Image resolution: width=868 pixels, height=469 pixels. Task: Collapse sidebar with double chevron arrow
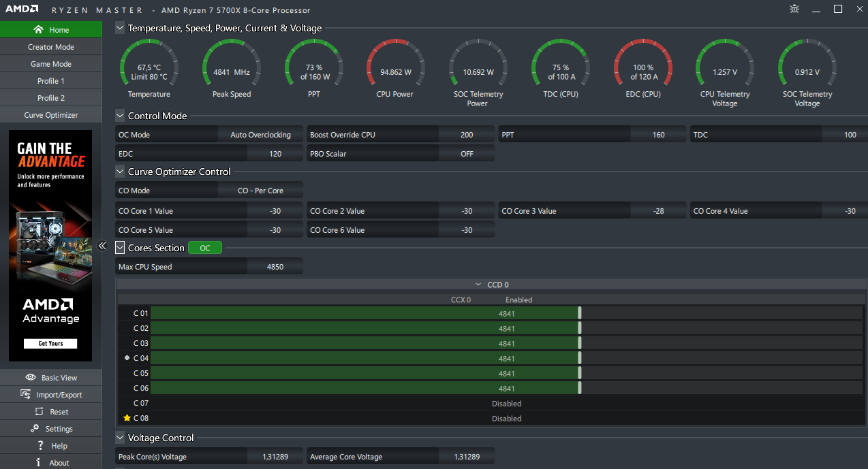(x=102, y=246)
